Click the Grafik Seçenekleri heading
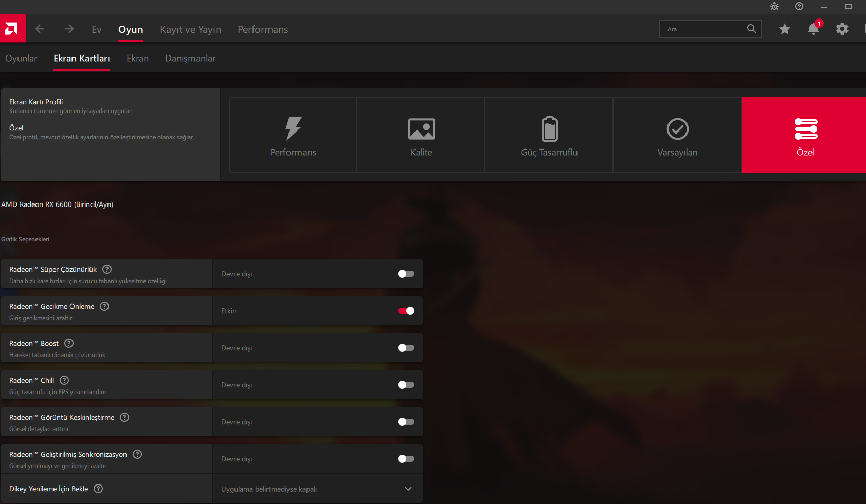The image size is (866, 504). [25, 239]
